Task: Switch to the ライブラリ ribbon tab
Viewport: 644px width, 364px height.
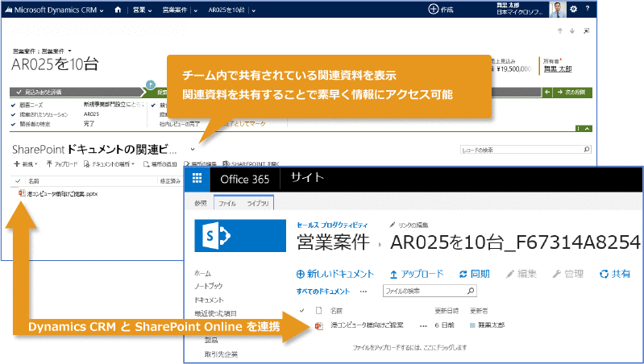Action: [x=258, y=204]
